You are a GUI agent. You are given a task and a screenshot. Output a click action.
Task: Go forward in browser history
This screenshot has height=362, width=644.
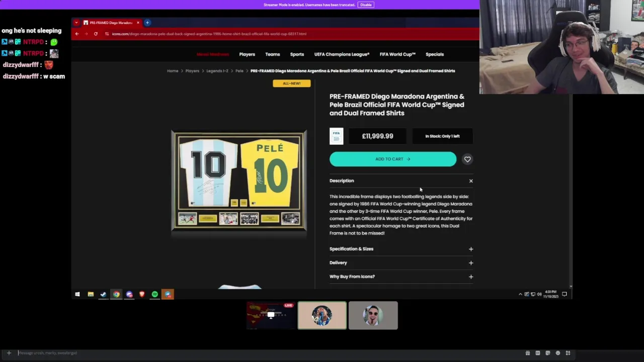tap(86, 34)
